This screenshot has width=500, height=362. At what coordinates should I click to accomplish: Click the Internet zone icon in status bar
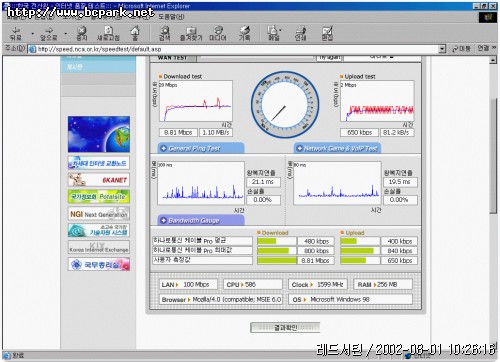click(407, 356)
